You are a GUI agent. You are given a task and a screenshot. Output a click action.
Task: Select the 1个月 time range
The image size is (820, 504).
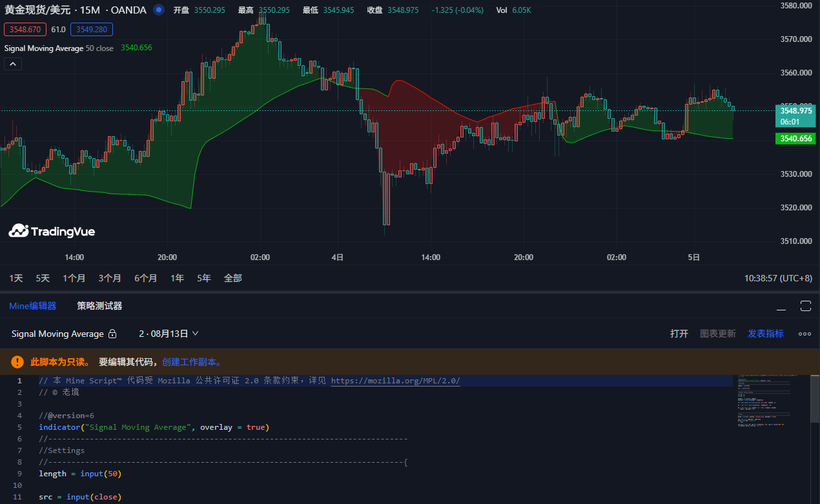point(74,278)
